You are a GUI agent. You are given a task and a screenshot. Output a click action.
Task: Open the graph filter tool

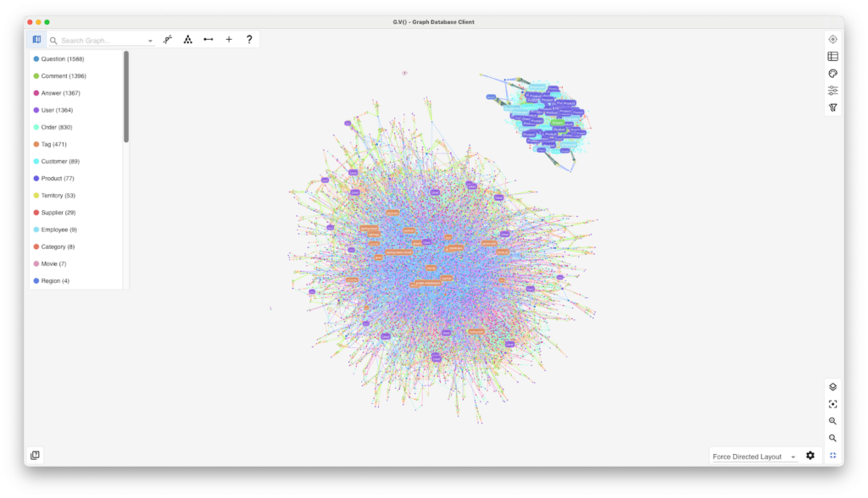pyautogui.click(x=832, y=107)
